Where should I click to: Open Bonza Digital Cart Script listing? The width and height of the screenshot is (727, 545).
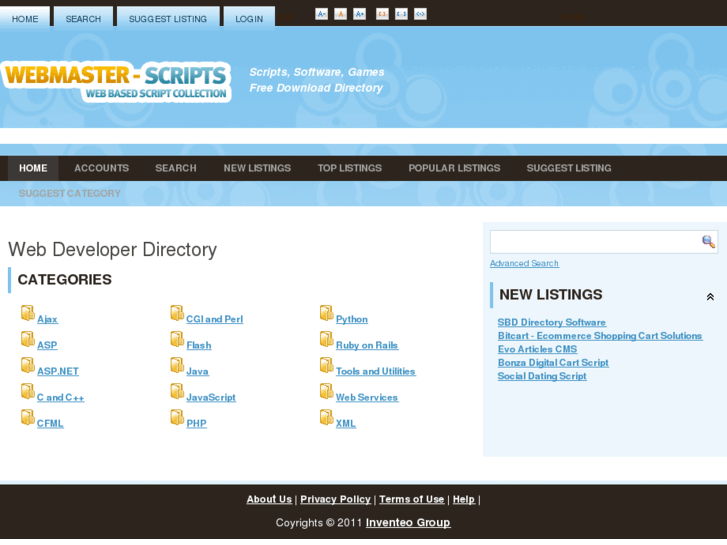tap(553, 363)
